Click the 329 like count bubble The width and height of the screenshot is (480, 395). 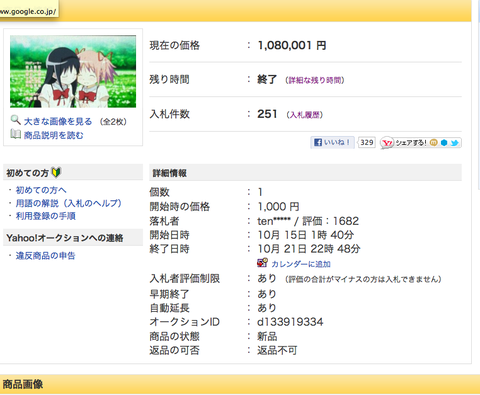click(366, 142)
